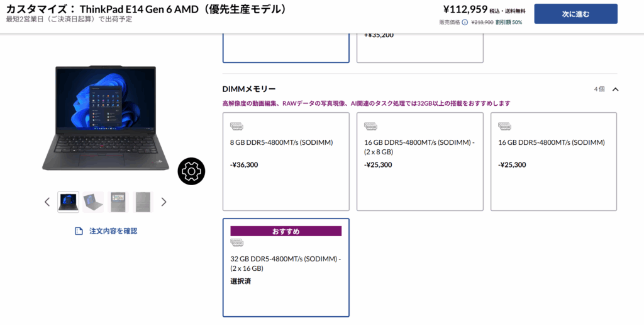
Task: Click the 4個 option count label
Action: pos(599,89)
